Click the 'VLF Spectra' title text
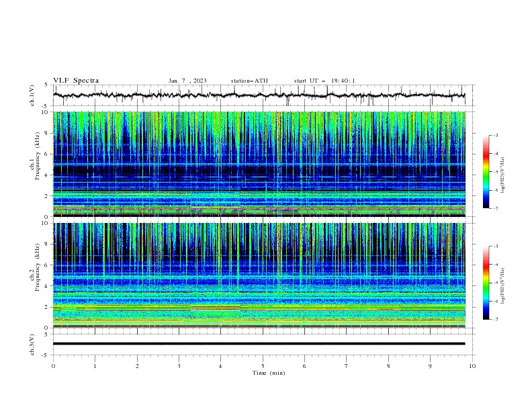 (x=76, y=81)
